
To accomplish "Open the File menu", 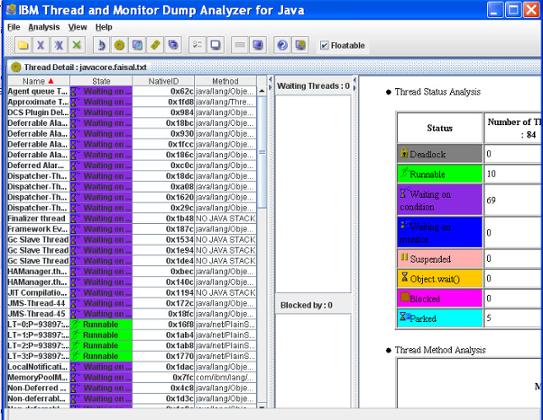I will click(14, 27).
